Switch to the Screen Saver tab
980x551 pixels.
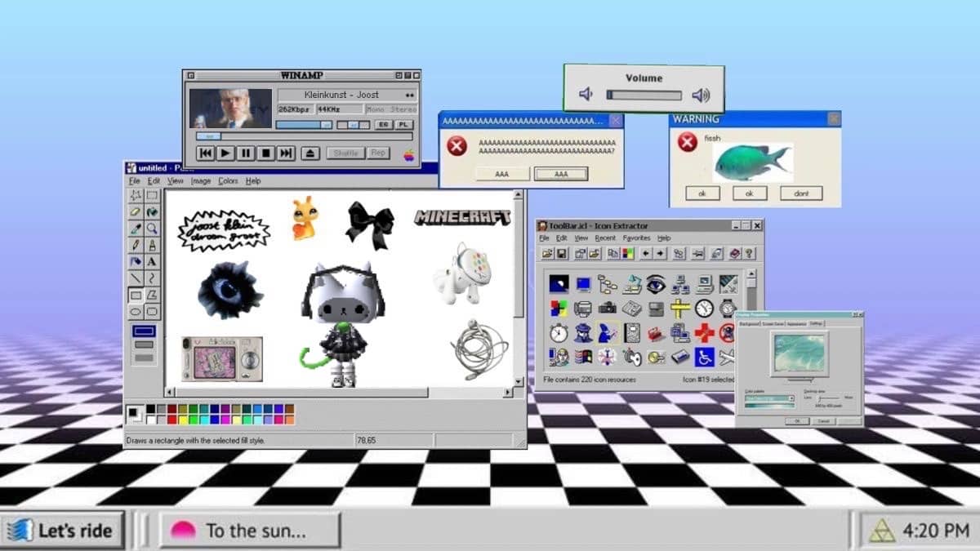point(773,324)
